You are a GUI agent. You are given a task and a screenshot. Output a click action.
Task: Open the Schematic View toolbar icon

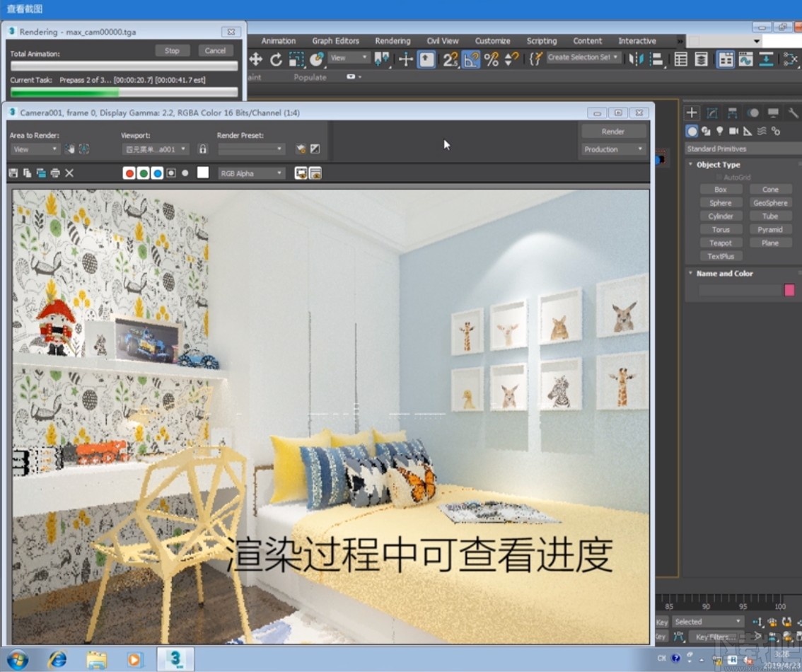(766, 59)
